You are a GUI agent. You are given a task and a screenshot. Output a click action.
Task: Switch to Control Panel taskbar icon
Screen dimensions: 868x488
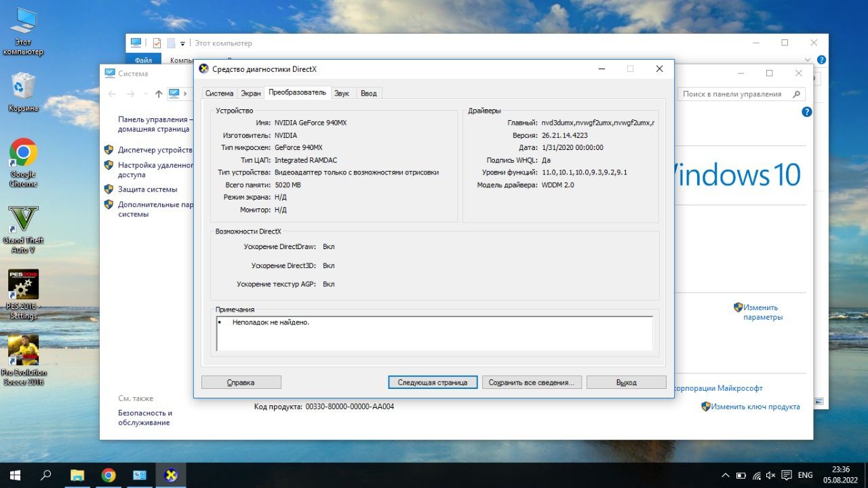tap(140, 475)
